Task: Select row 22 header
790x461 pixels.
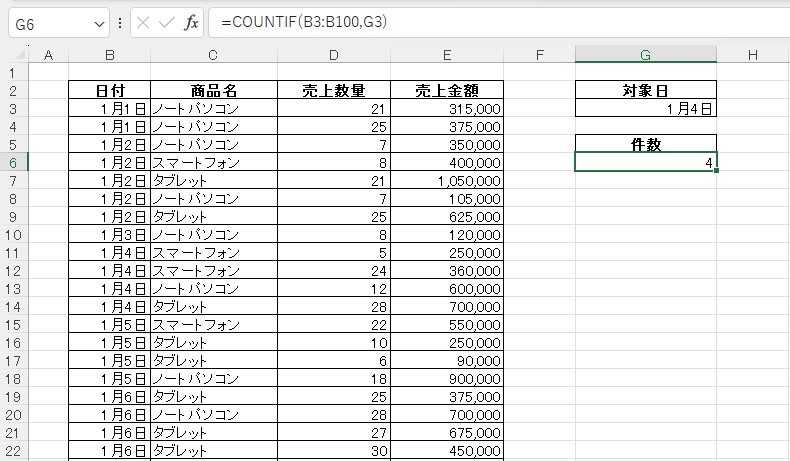Action: click(x=14, y=451)
